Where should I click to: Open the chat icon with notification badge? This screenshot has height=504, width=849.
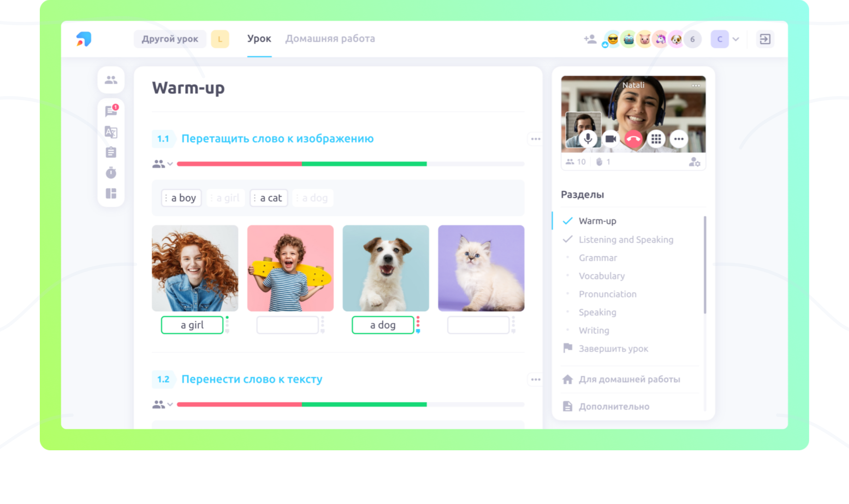tap(111, 111)
